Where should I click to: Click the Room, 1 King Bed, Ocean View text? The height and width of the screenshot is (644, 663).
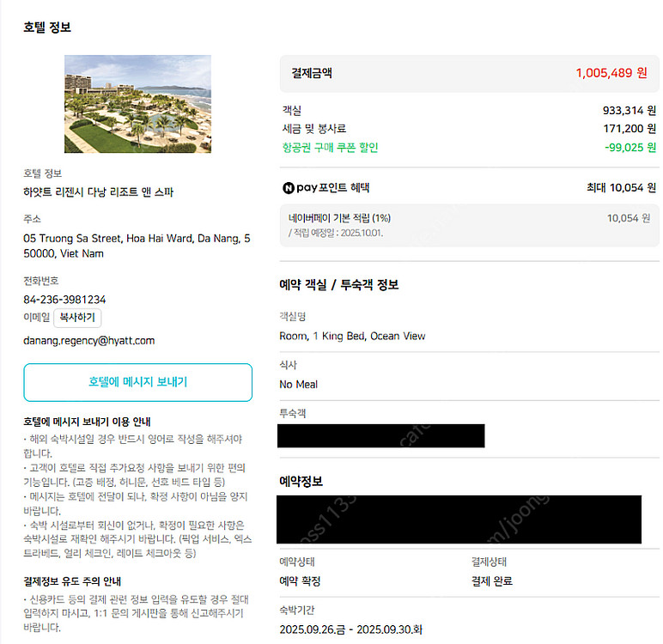(352, 336)
